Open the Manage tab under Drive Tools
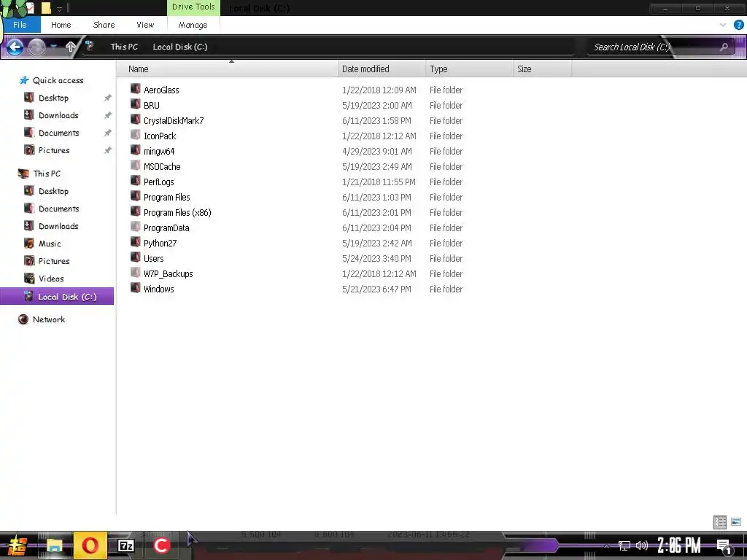The image size is (747, 560). pos(193,25)
